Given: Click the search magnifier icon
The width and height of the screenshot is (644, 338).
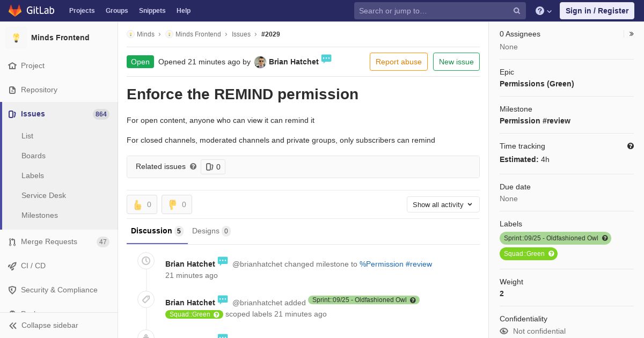Looking at the screenshot, I should coord(517,11).
